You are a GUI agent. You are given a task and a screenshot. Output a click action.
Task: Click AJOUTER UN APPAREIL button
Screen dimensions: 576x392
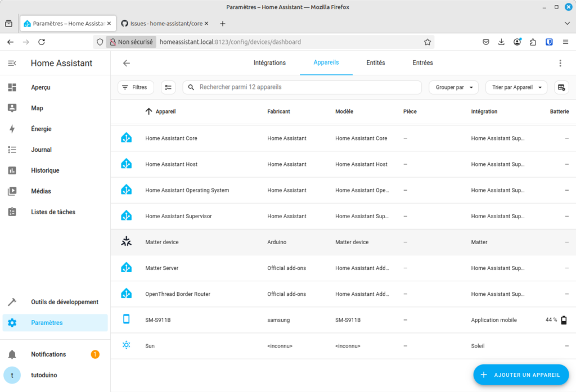521,375
